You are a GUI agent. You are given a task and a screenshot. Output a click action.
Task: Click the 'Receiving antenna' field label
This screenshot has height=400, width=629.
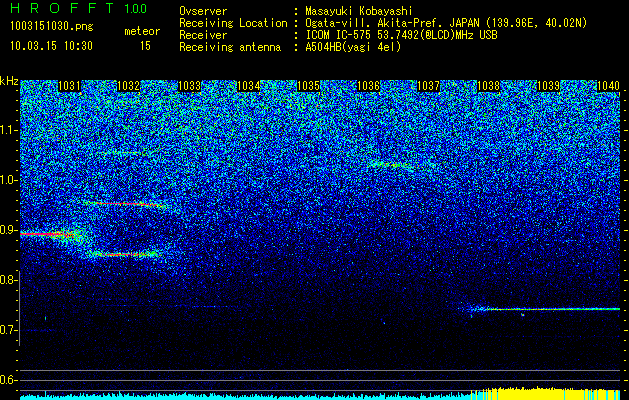[x=230, y=47]
